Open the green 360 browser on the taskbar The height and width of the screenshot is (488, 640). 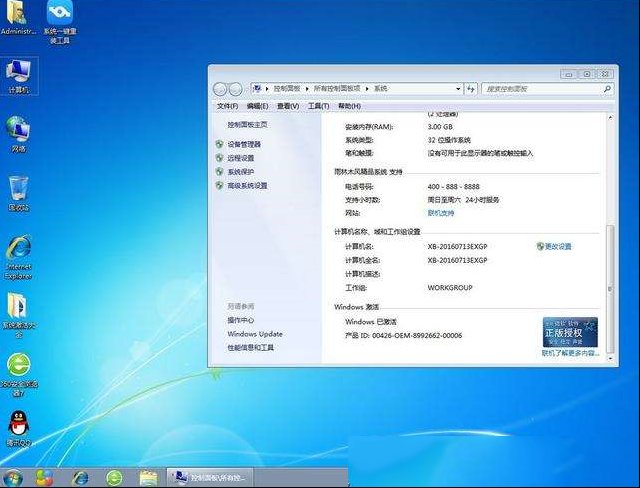click(x=114, y=478)
